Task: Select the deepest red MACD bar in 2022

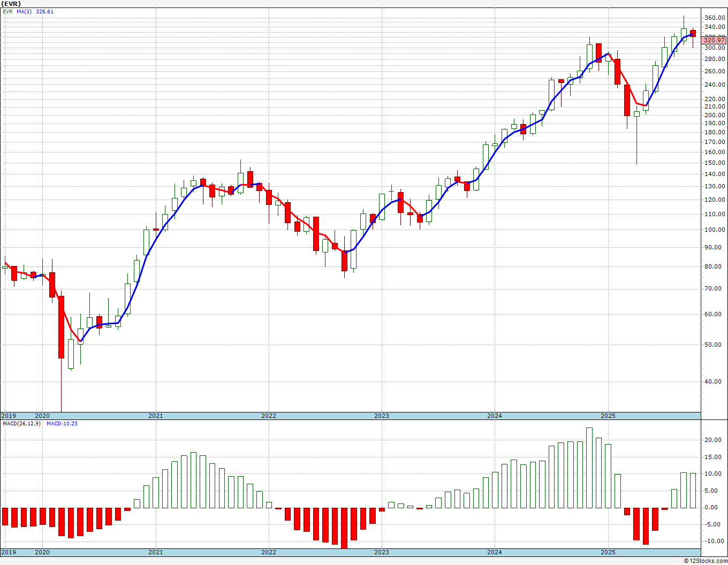Action: pyautogui.click(x=344, y=527)
